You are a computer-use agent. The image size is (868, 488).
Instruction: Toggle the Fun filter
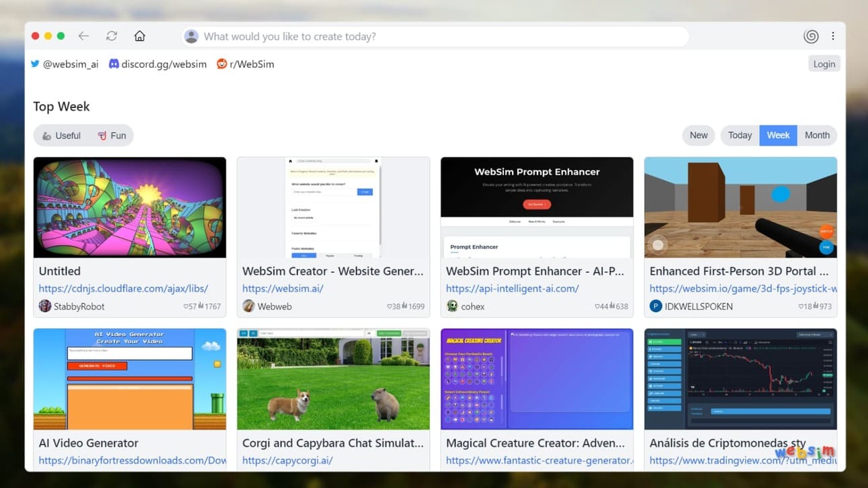[112, 136]
